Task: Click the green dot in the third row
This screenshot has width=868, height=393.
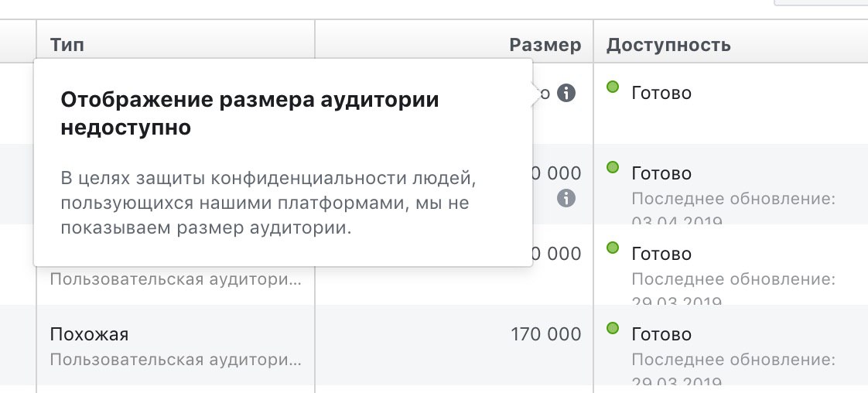Action: (612, 248)
